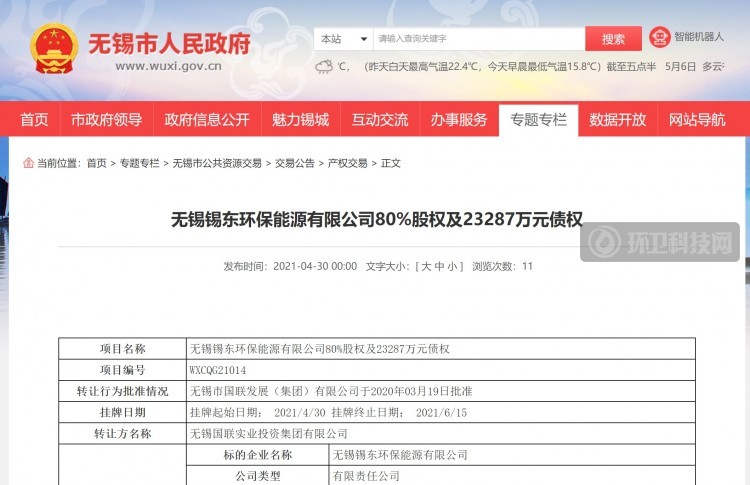750x485 pixels.
Task: Click the 转让行为批准情况 value cell
Action: pyautogui.click(x=441, y=391)
